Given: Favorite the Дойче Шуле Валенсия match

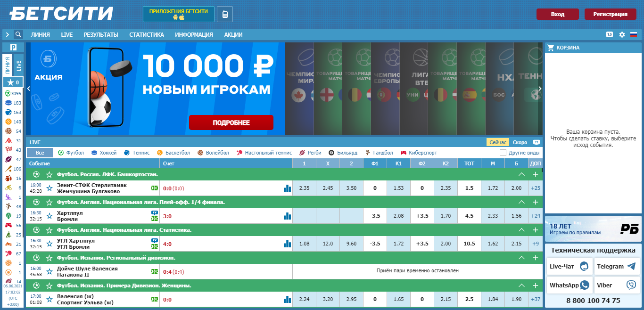Looking at the screenshot, I should point(49,271).
